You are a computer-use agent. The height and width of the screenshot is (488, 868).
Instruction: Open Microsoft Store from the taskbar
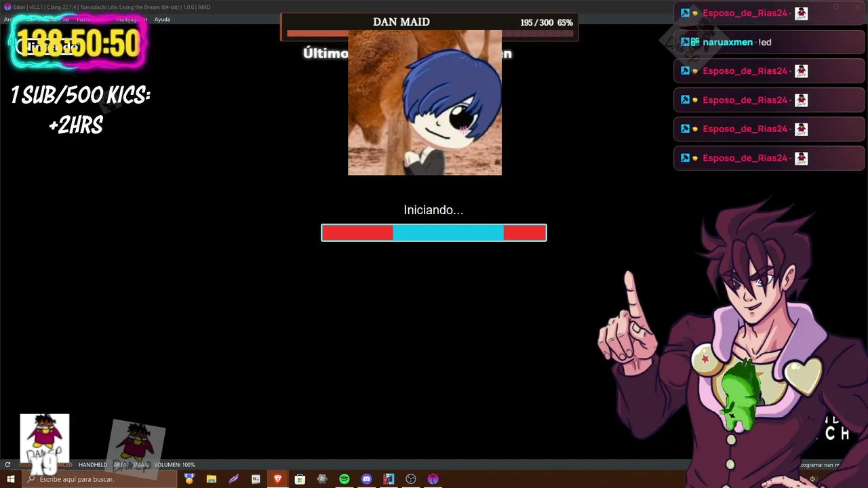[x=300, y=479]
